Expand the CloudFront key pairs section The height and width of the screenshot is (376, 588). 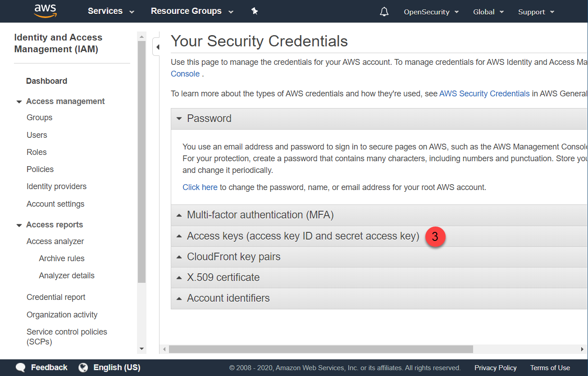379,257
